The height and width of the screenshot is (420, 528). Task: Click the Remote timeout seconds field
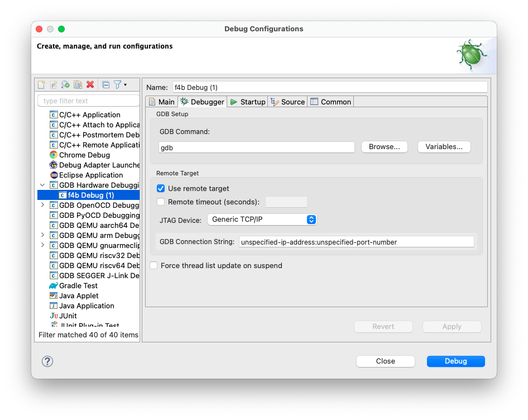pos(286,202)
